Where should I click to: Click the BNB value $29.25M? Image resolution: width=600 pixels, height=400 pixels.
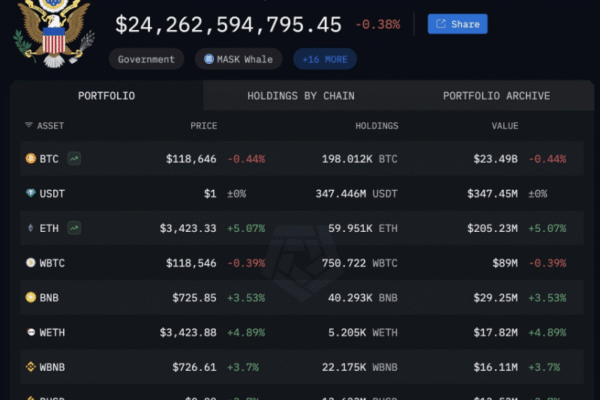pyautogui.click(x=496, y=298)
